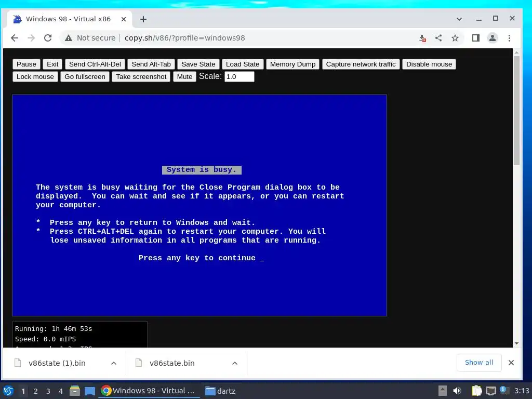This screenshot has width=532, height=399.
Task: Click Lock mouse
Action: pos(35,77)
